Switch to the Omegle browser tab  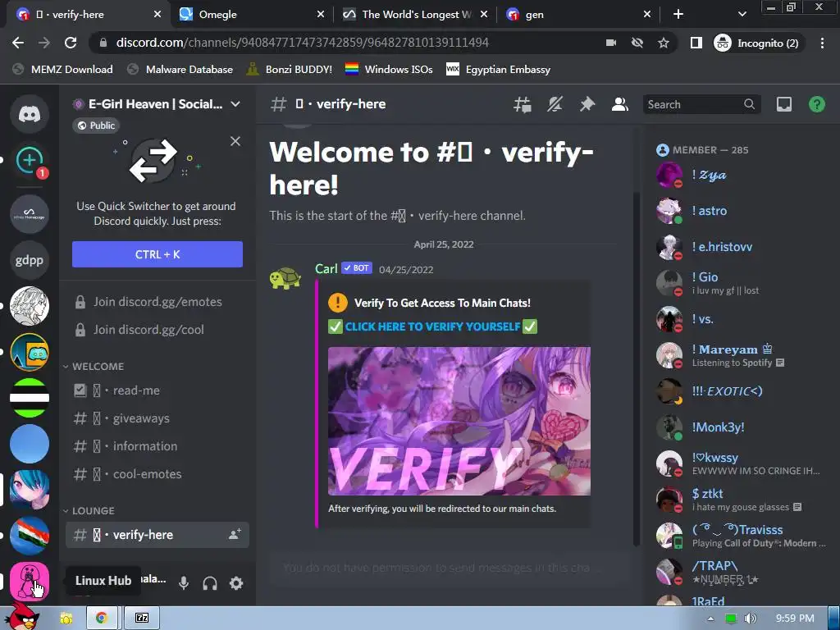[251, 15]
